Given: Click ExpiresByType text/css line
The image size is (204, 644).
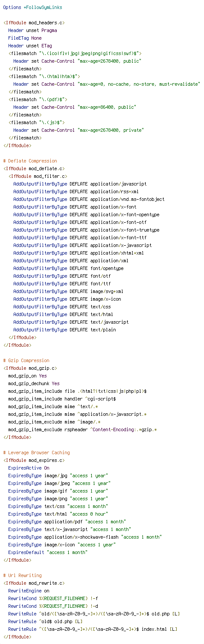Looking at the screenshot, I should (58, 507).
